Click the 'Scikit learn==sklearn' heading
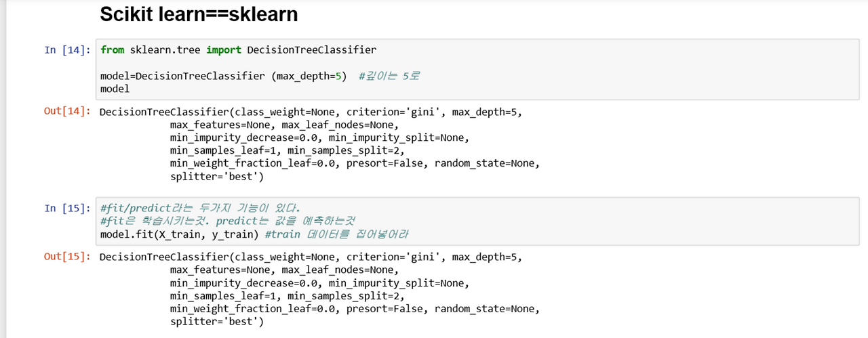This screenshot has height=338, width=868. [x=198, y=14]
